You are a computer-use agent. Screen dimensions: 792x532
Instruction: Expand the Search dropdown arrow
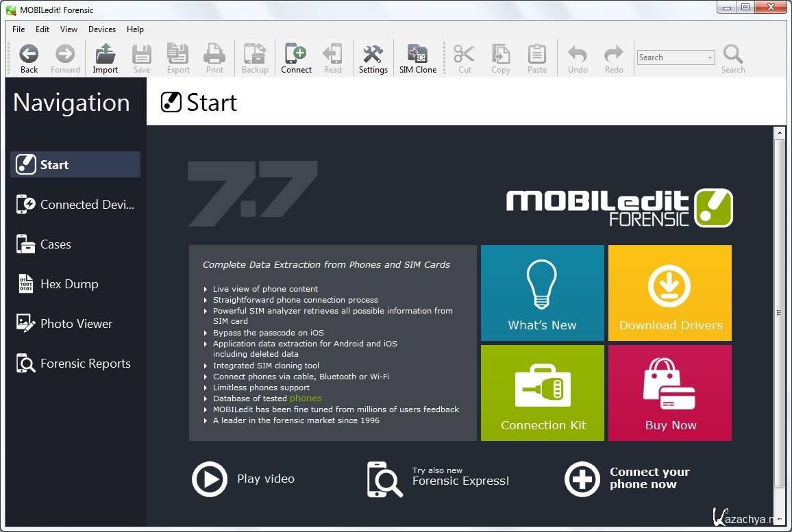[710, 58]
